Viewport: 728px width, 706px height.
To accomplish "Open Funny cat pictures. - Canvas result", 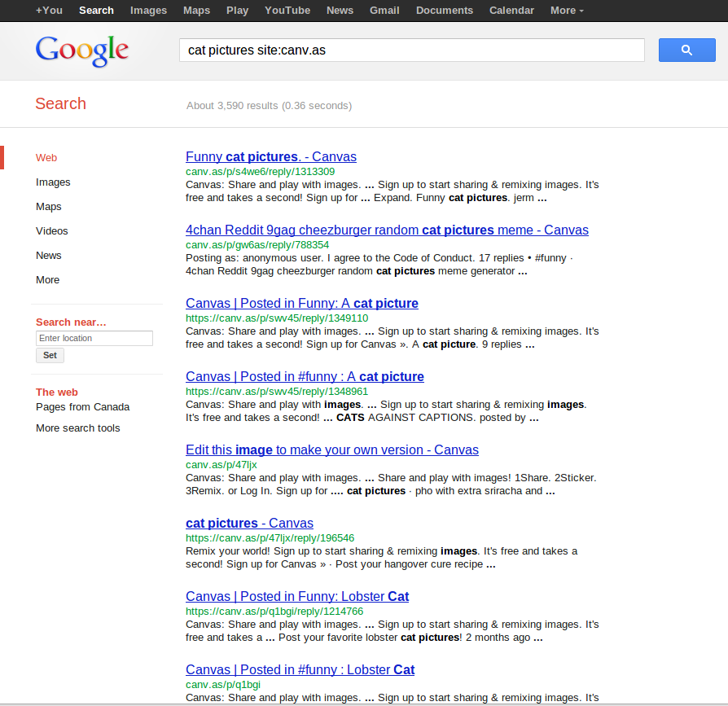I will click(271, 157).
